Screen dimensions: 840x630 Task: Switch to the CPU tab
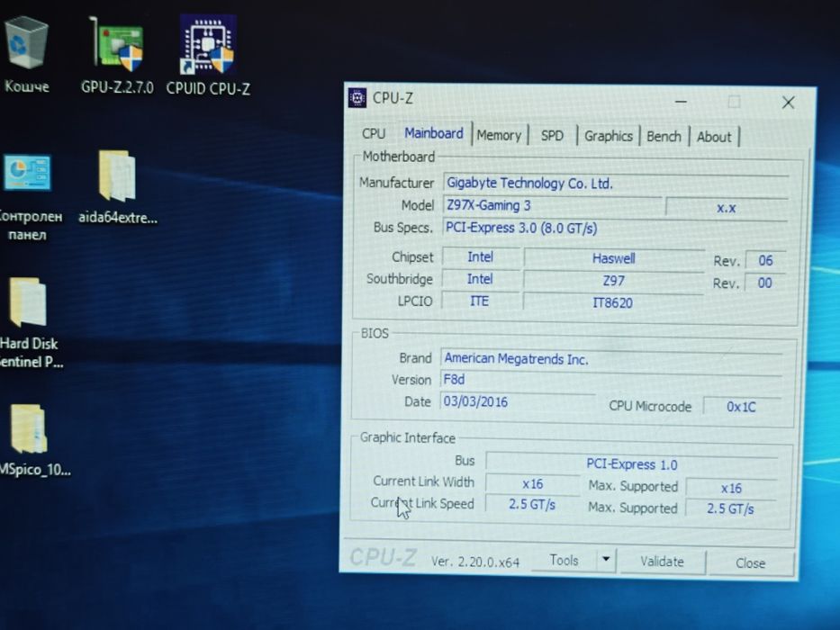click(x=374, y=133)
